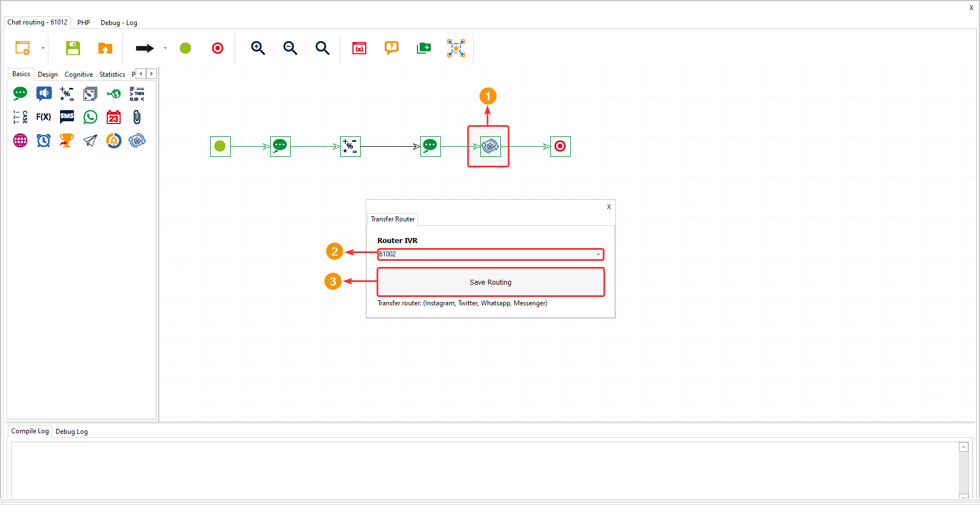Select the SMS component
980x505 pixels.
(67, 117)
